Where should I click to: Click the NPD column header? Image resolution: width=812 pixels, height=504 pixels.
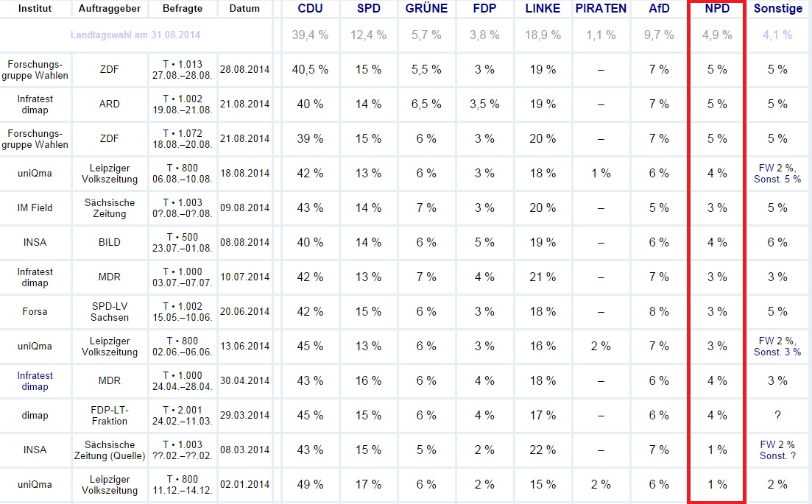click(717, 9)
